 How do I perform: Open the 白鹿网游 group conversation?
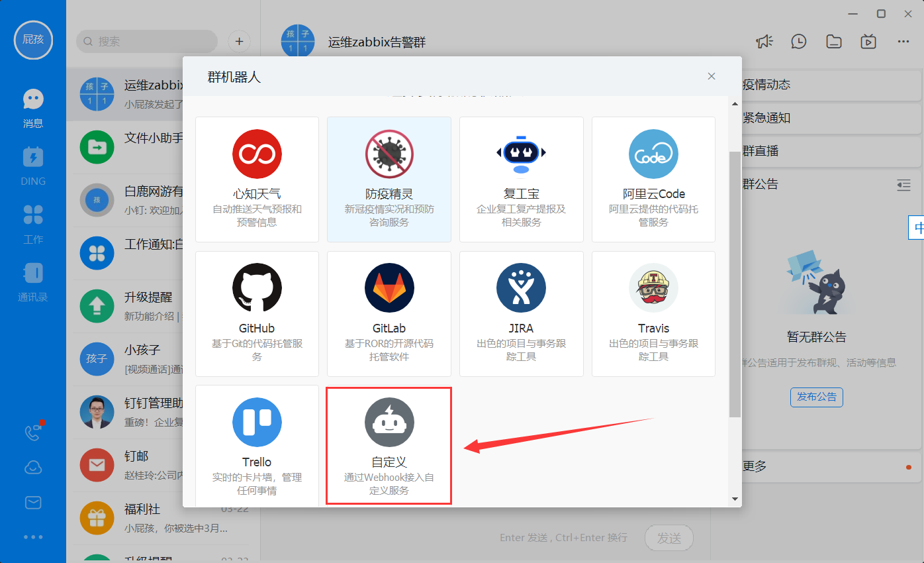[125, 200]
